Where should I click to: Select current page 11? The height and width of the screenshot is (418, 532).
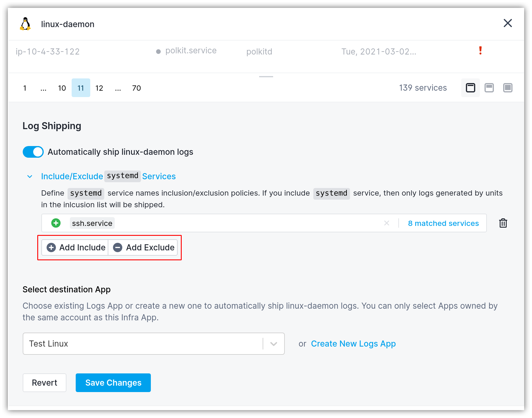[x=81, y=88]
